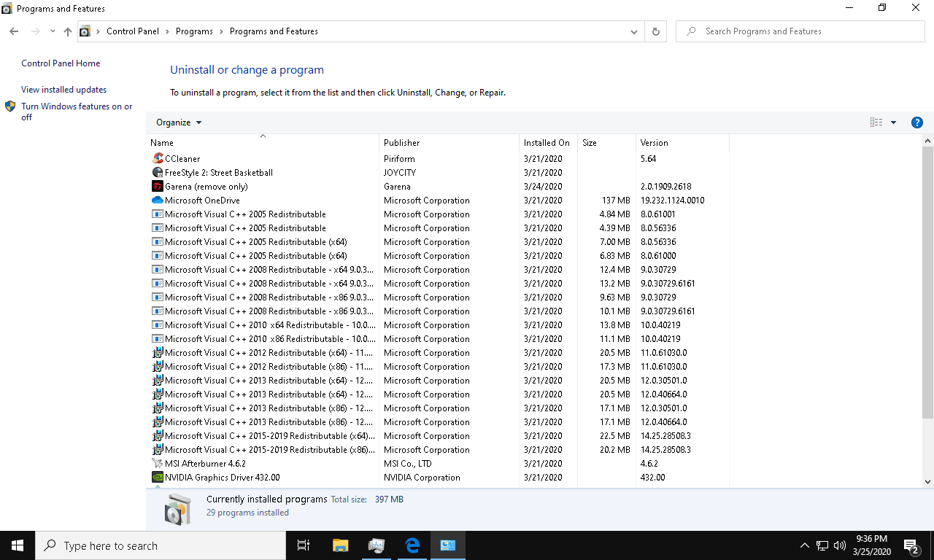Click the vertical scrollbar up arrow

point(928,141)
